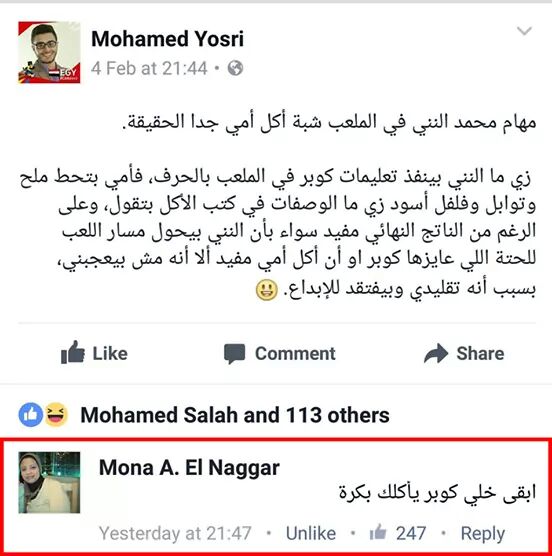Open Mona A. El Naggar's profile photo

tap(49, 483)
